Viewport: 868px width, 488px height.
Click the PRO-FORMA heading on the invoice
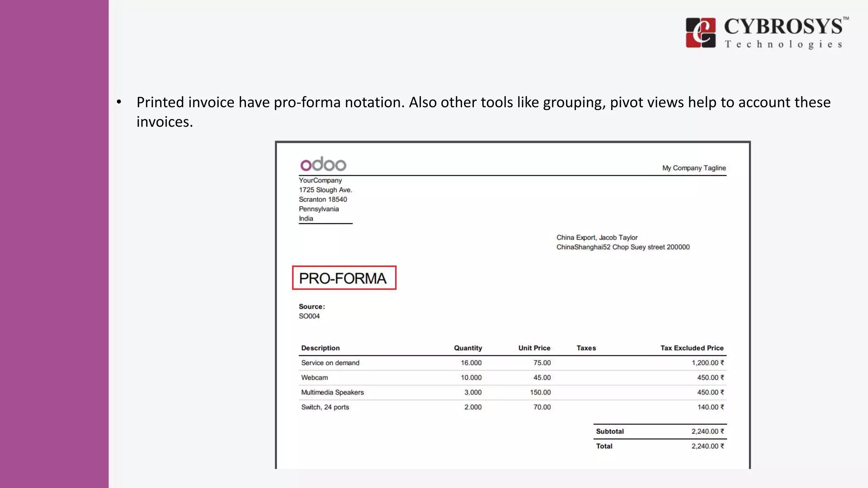343,278
